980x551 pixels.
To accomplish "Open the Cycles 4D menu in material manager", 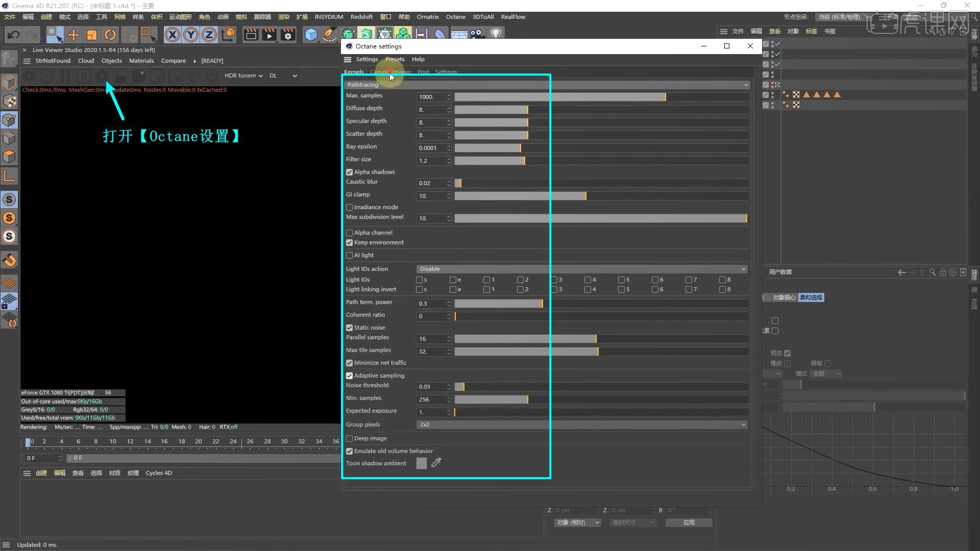I will click(159, 473).
